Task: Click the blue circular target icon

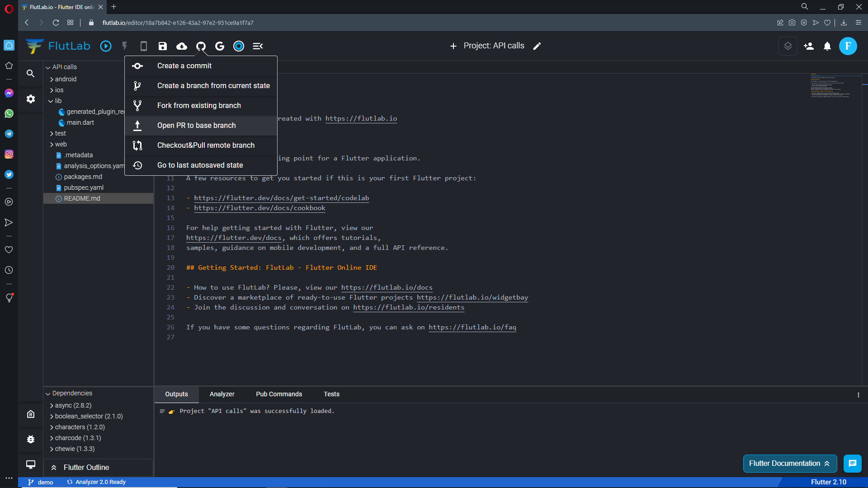Action: pos(239,46)
